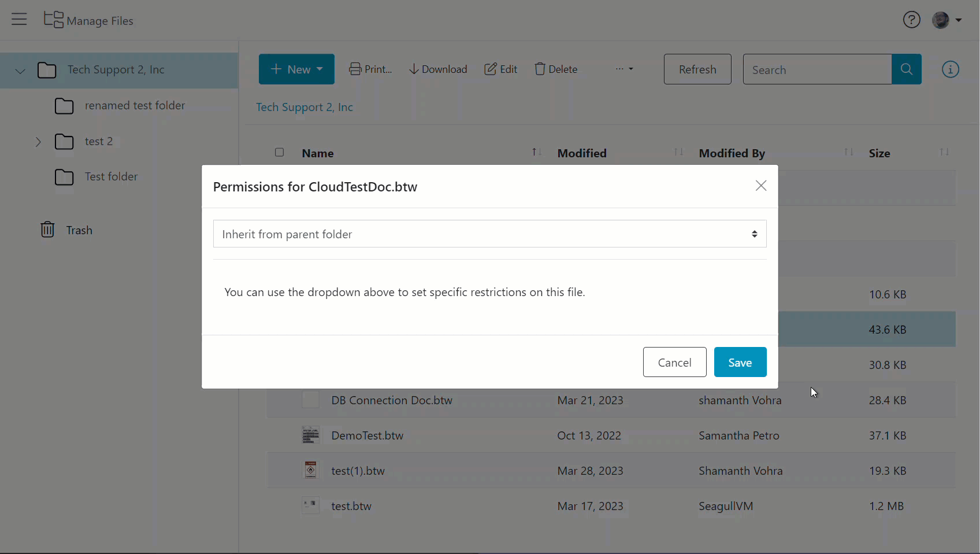Open the New dropdown button
Image resolution: width=980 pixels, height=554 pixels.
[x=296, y=69]
